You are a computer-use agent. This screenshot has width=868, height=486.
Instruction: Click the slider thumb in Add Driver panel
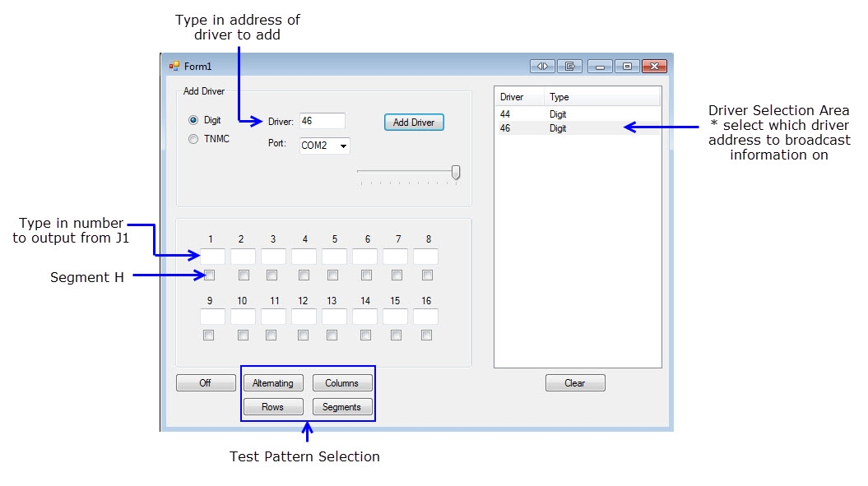tap(456, 172)
